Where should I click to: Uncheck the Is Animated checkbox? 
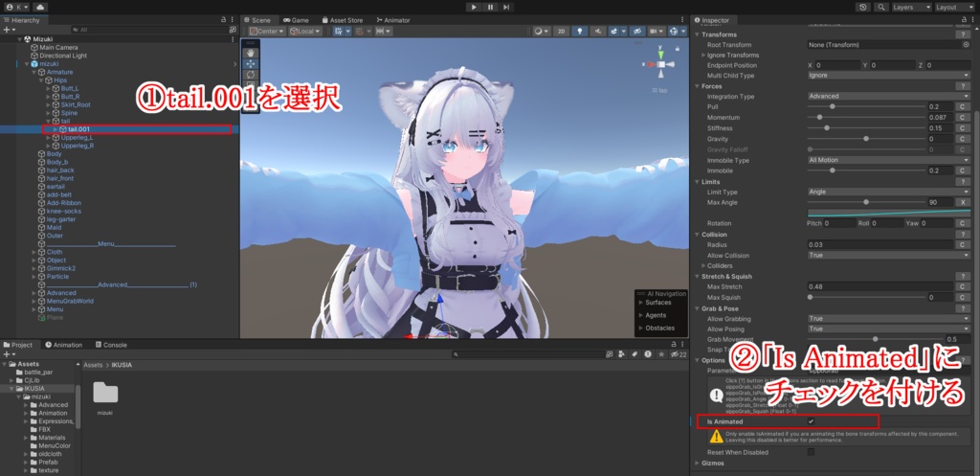[812, 421]
